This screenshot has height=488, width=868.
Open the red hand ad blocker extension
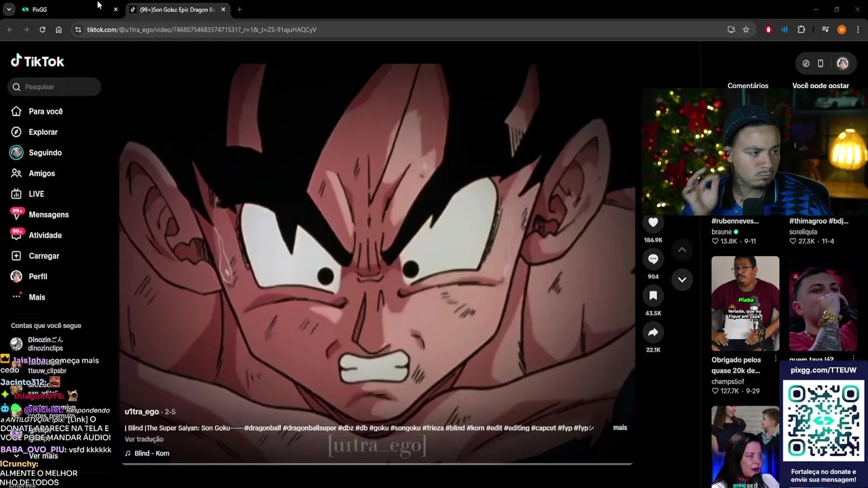pyautogui.click(x=768, y=29)
